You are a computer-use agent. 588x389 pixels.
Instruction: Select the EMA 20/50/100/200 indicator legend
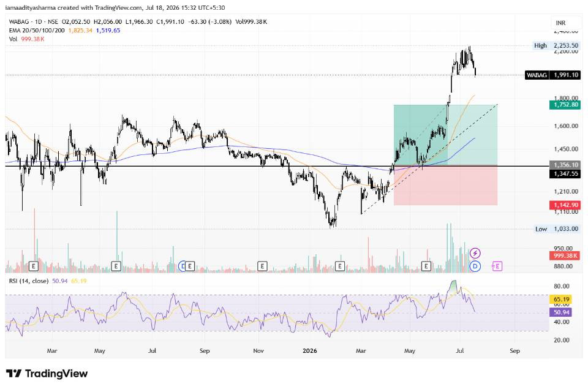pyautogui.click(x=37, y=31)
